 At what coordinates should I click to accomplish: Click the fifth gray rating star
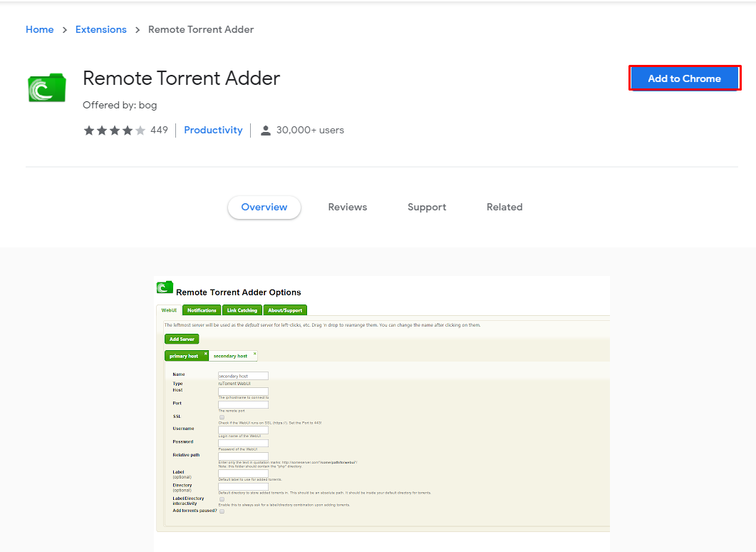tap(140, 131)
